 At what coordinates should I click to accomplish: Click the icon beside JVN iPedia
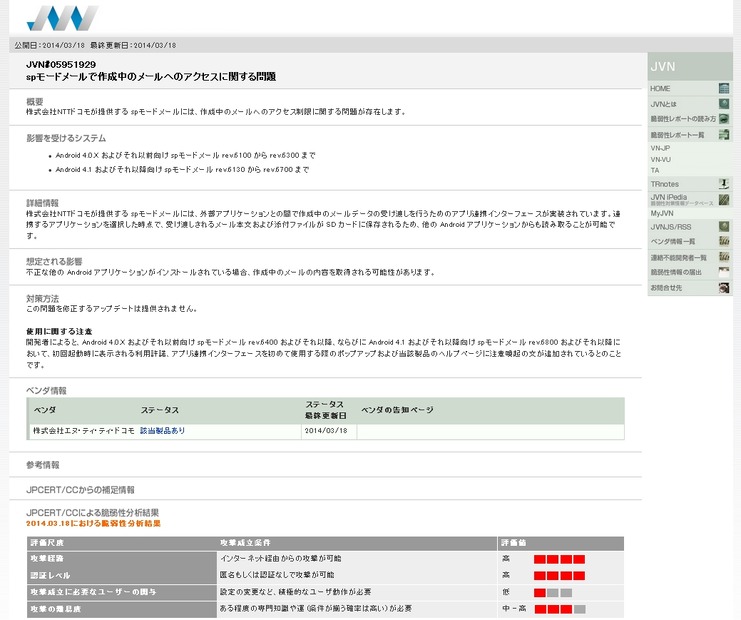tap(724, 199)
